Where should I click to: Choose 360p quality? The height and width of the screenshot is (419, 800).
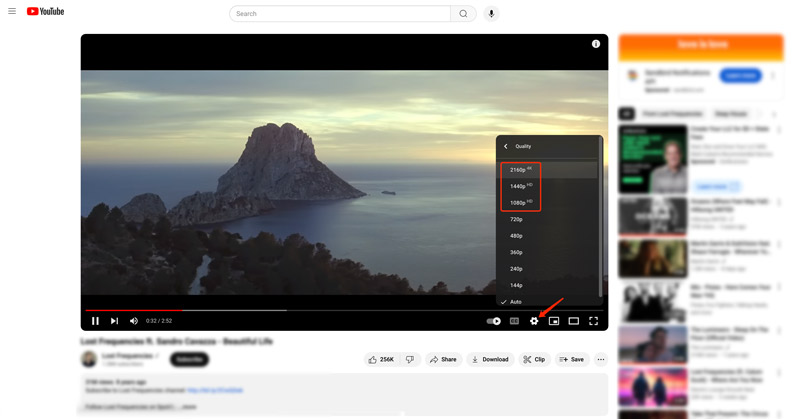547,252
